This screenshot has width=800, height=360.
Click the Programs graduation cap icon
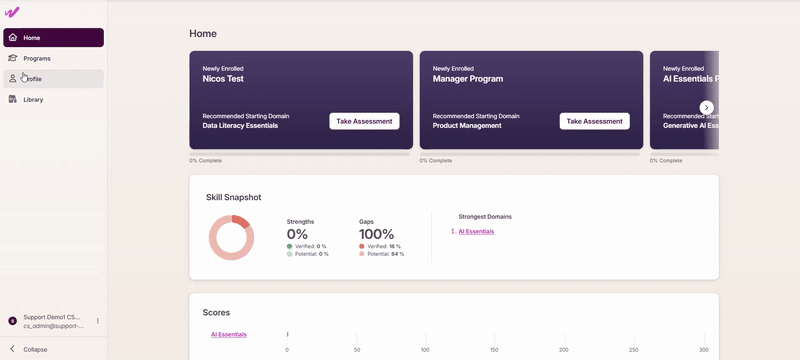pyautogui.click(x=13, y=58)
